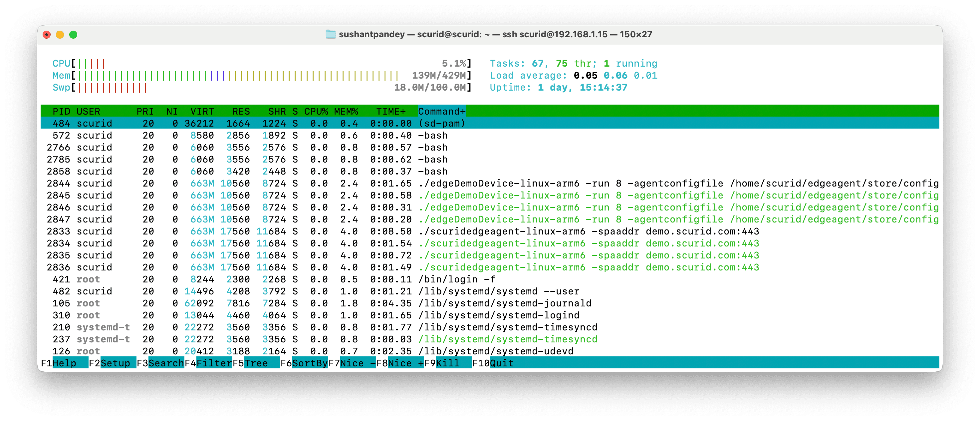Activate F3 Search function
The height and width of the screenshot is (421, 980).
tap(165, 363)
